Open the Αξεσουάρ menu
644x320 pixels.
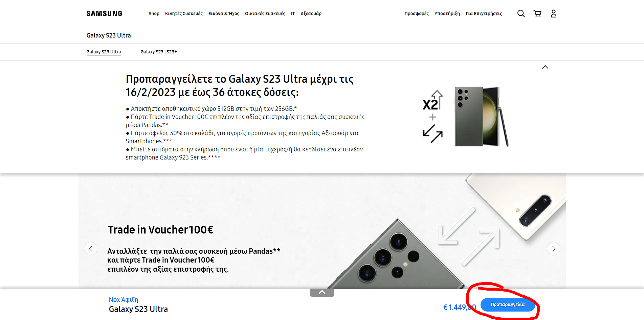[311, 14]
